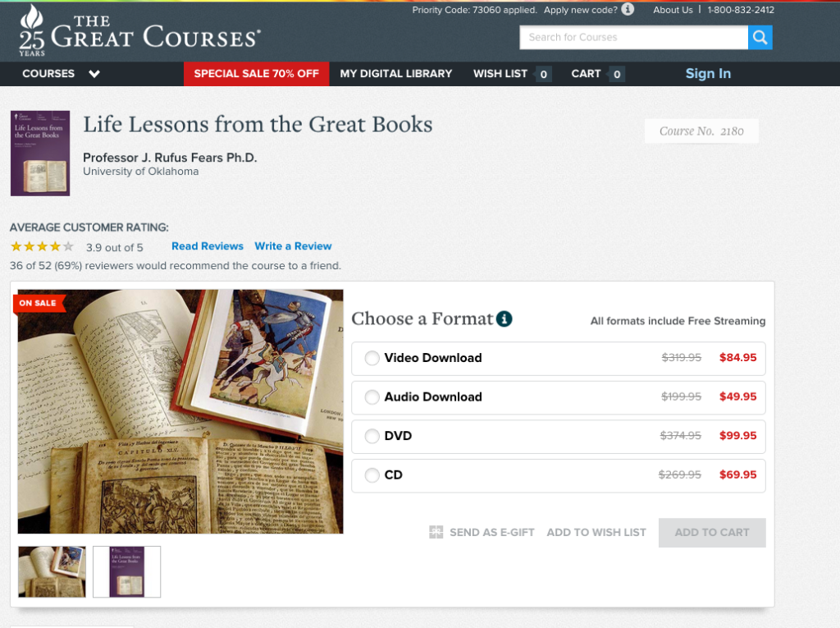
Task: Click the gift icon beside Send as E-Gift
Action: 436,532
